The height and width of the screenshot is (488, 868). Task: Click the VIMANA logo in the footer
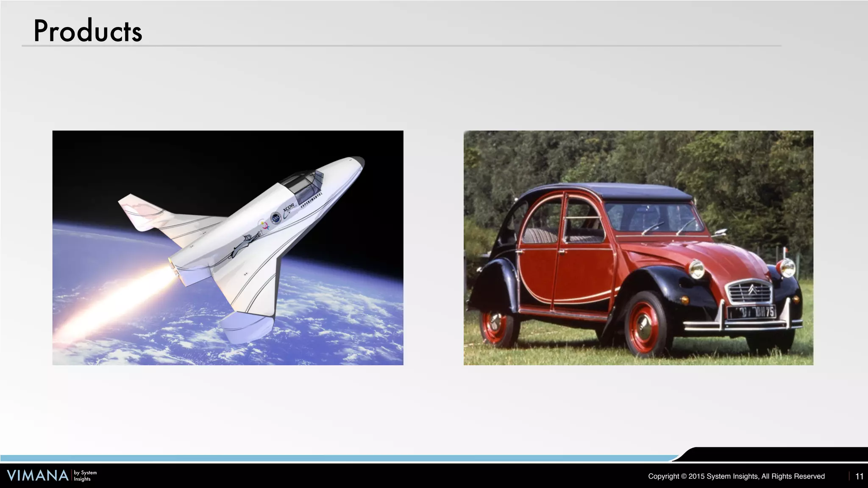(x=38, y=475)
